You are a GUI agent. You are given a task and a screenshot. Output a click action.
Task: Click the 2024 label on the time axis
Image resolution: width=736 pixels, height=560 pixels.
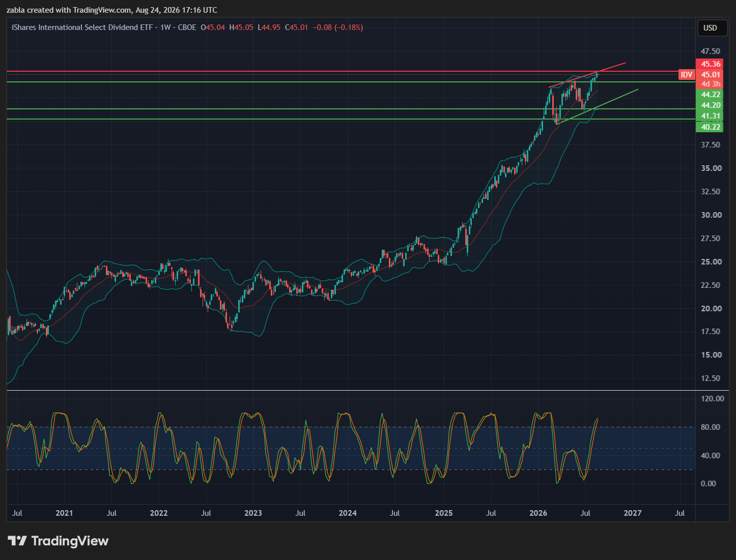click(x=348, y=513)
